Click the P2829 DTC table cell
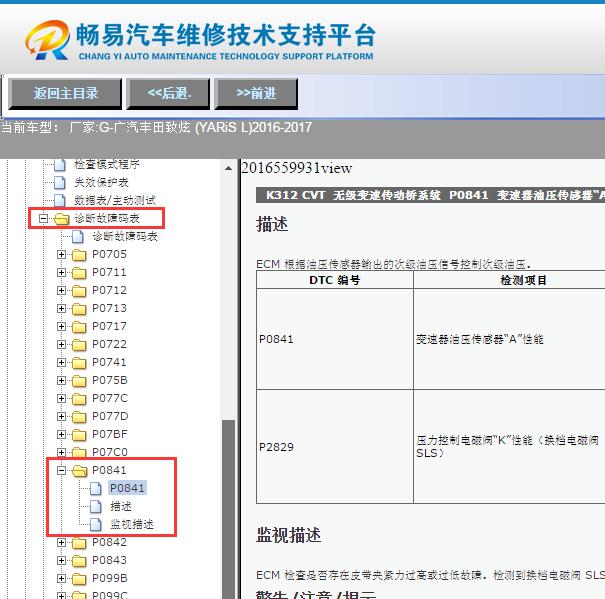 click(x=335, y=447)
